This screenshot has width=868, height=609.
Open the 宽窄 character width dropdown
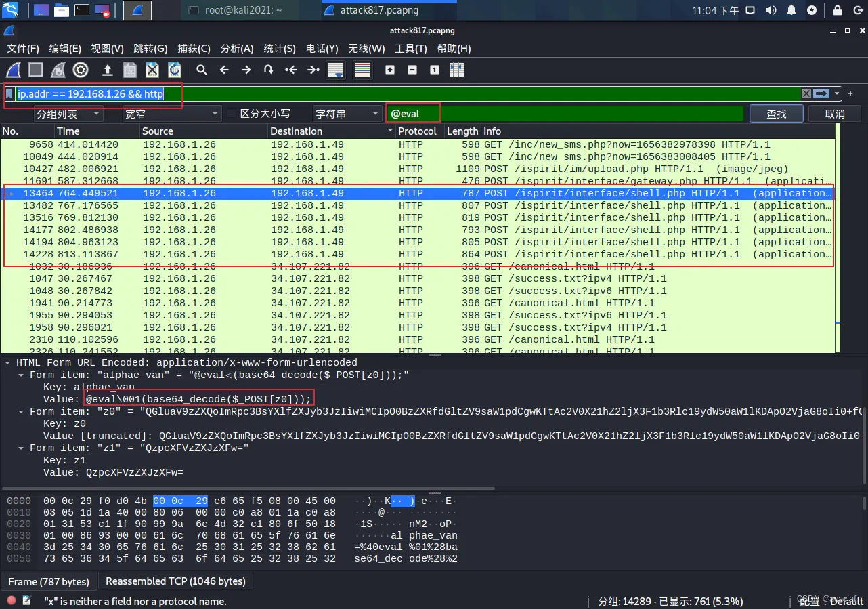point(171,114)
